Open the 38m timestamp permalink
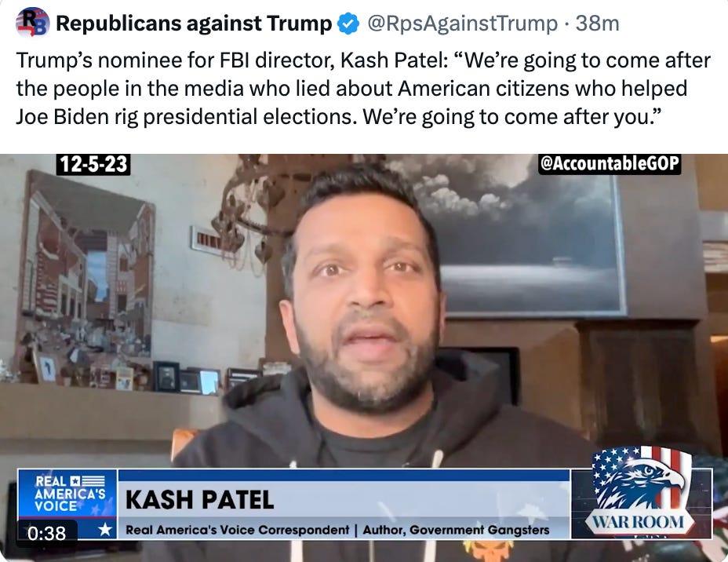Screen dimensions: 728x562 tap(597, 24)
